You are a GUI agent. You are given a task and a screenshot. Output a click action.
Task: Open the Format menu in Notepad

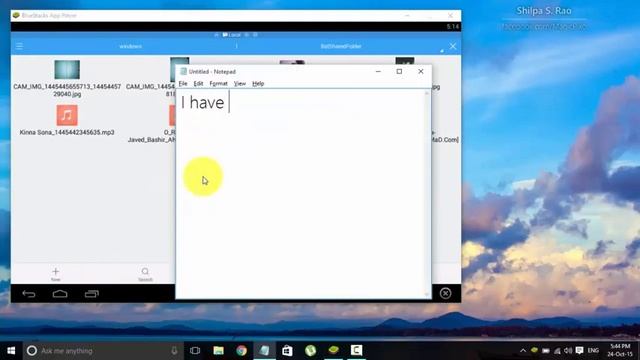click(218, 84)
